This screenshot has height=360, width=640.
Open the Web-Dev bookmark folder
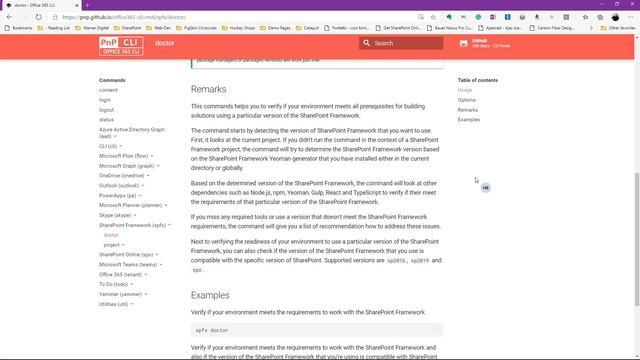[158, 28]
